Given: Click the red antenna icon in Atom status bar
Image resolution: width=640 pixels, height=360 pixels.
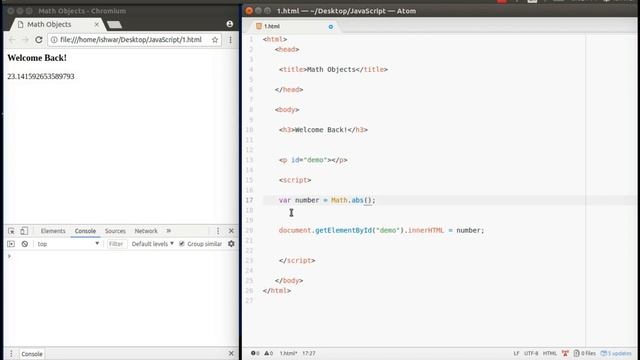Looking at the screenshot, I should (x=565, y=353).
